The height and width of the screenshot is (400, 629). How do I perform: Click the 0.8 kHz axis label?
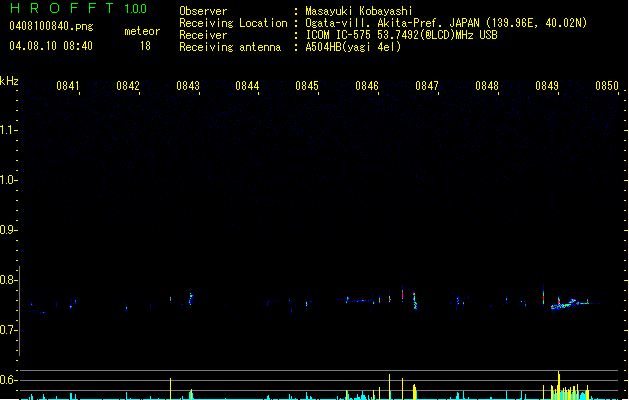pos(7,280)
